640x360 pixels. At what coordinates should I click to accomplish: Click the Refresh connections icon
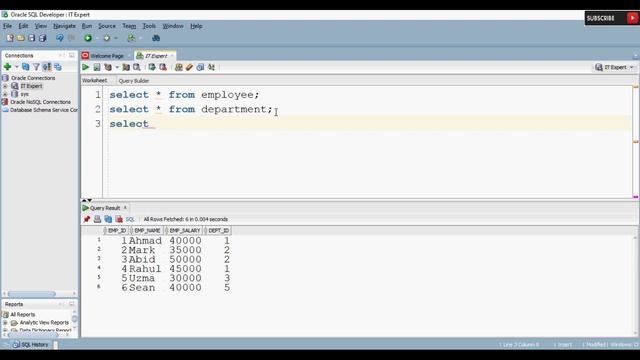26,67
